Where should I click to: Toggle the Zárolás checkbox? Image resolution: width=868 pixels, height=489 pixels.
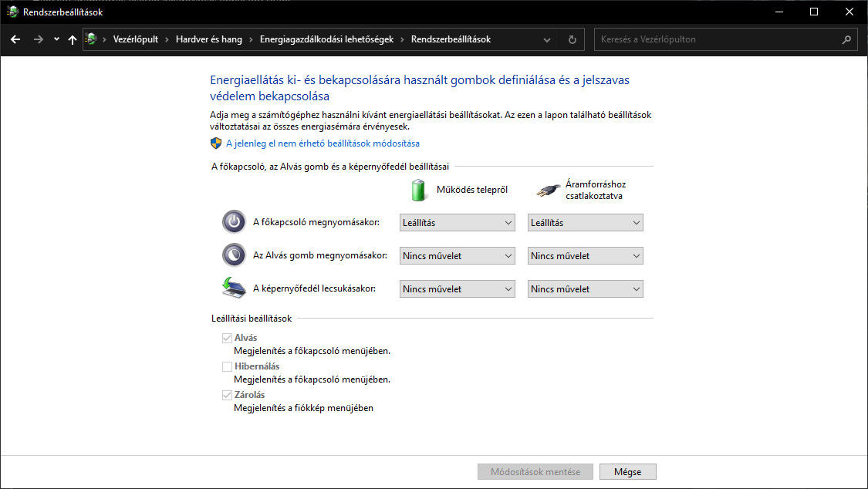[227, 395]
